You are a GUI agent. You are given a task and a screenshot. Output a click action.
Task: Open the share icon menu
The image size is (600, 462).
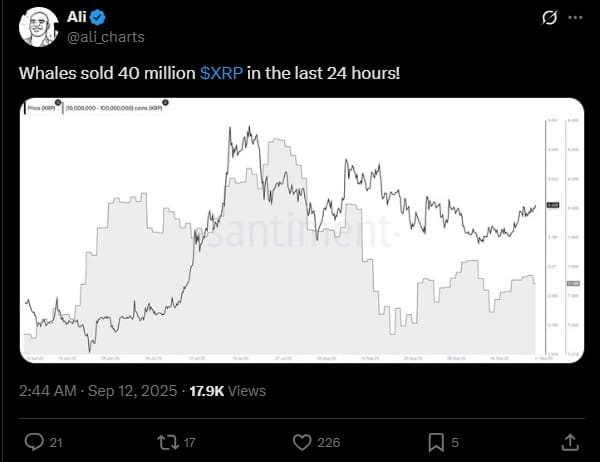[x=569, y=440]
